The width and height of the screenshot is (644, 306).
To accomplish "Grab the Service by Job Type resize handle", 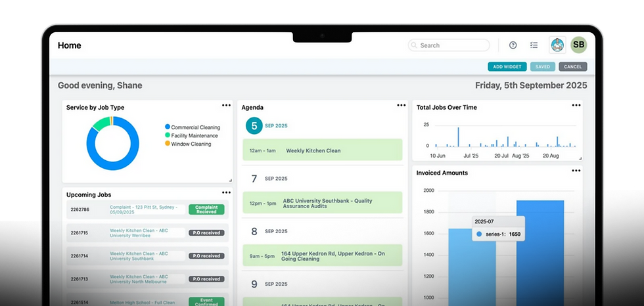I will (230, 181).
